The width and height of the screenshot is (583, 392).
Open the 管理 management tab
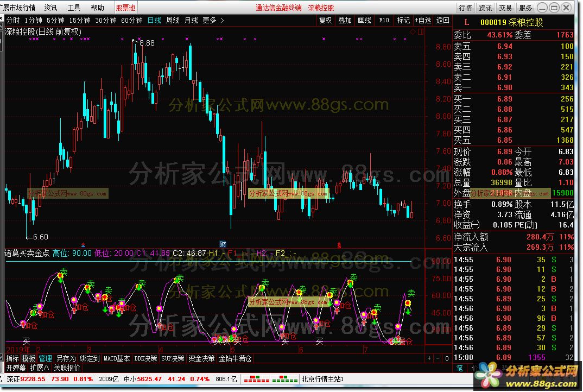(46, 358)
